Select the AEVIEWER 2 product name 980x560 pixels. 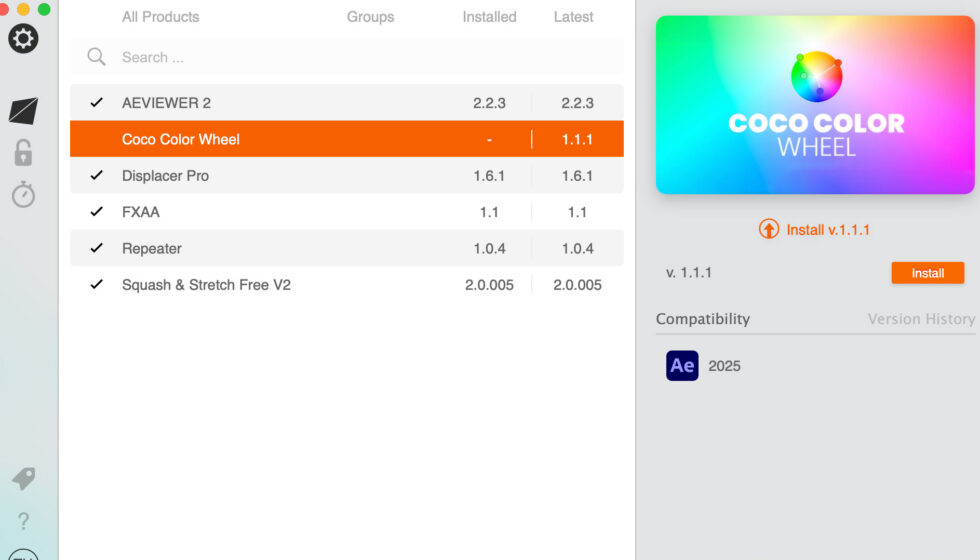[x=166, y=102]
